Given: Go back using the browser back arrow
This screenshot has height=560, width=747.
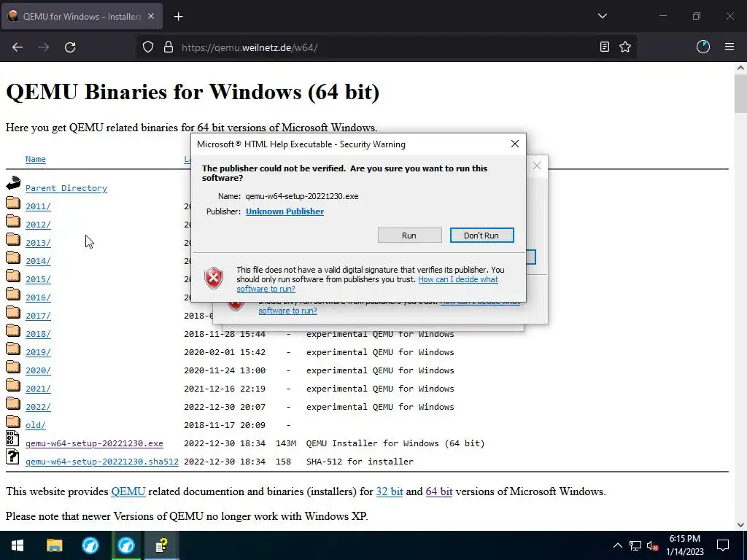Looking at the screenshot, I should coord(18,47).
